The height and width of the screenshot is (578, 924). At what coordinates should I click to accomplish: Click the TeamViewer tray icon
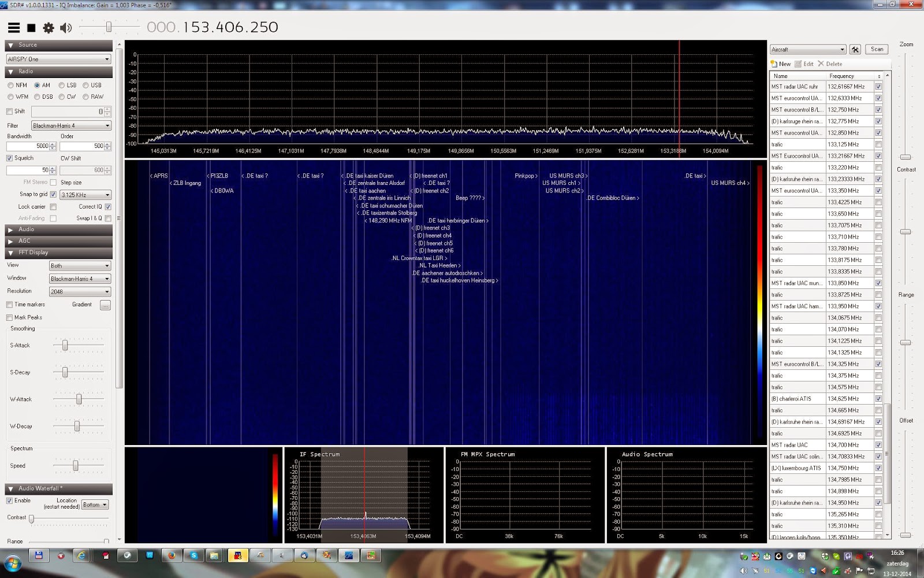pyautogui.click(x=813, y=571)
